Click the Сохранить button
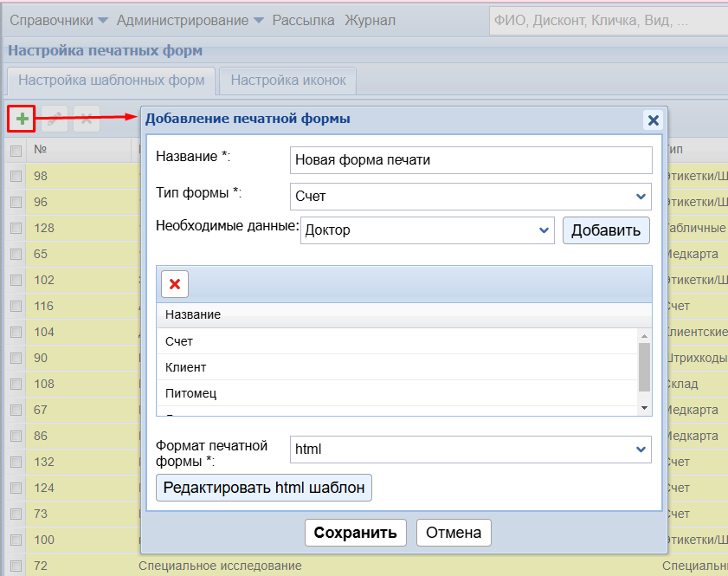 tap(355, 533)
